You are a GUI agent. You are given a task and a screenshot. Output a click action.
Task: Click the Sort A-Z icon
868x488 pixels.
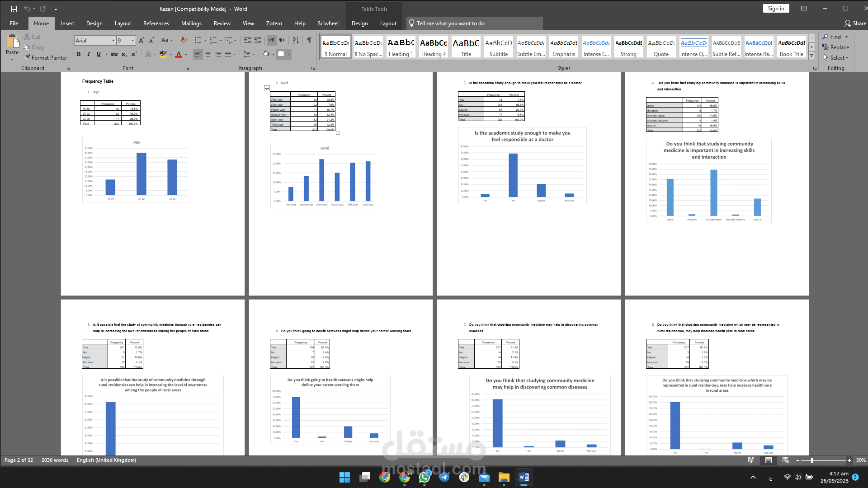[296, 40]
